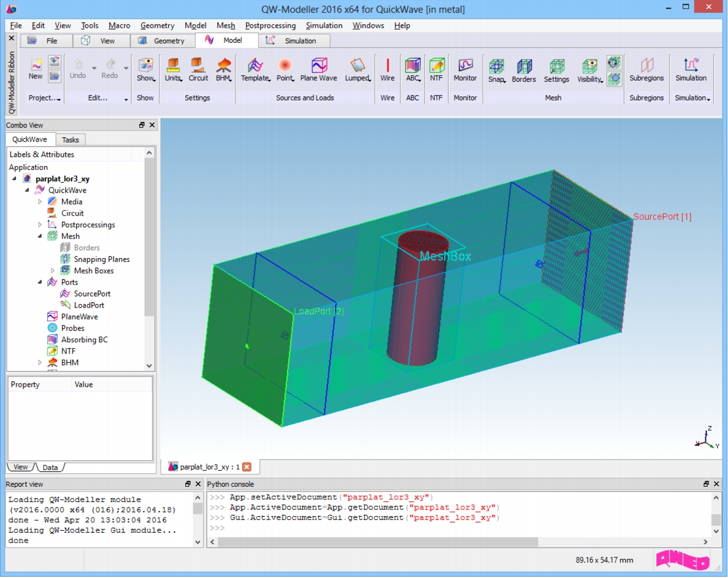Add a Plane Wave source from the ribbon
This screenshot has height=578, width=728.
click(318, 70)
